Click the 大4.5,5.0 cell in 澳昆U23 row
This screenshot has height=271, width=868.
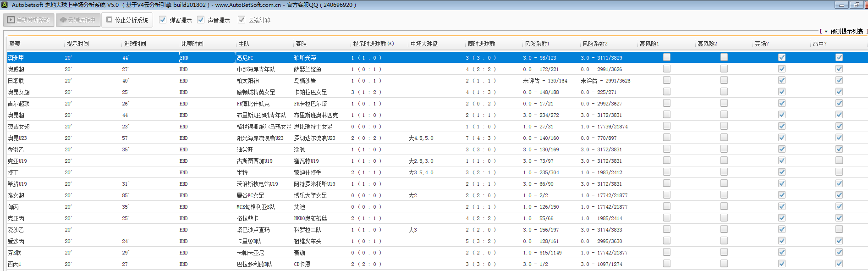[421, 138]
